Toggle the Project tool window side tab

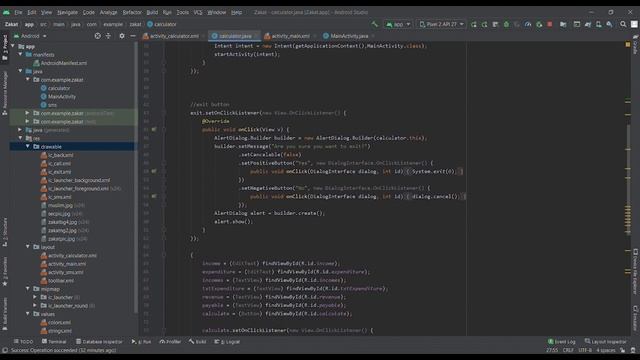click(5, 48)
